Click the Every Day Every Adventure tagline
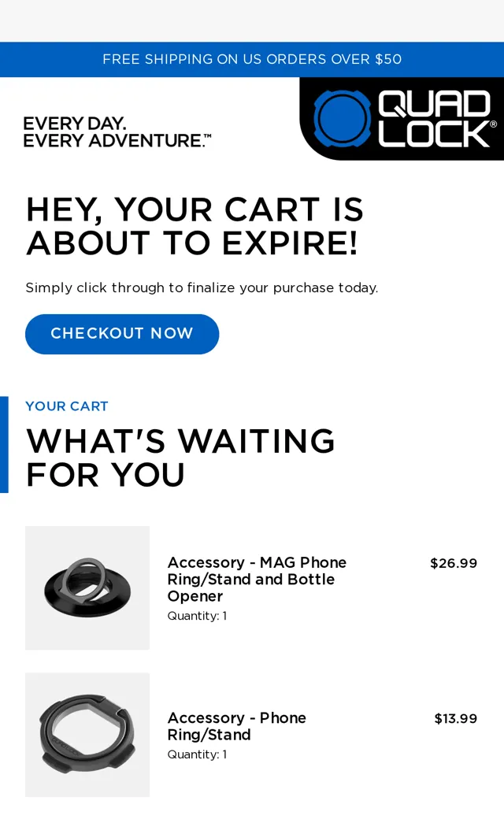This screenshot has width=504, height=819. coord(117,132)
